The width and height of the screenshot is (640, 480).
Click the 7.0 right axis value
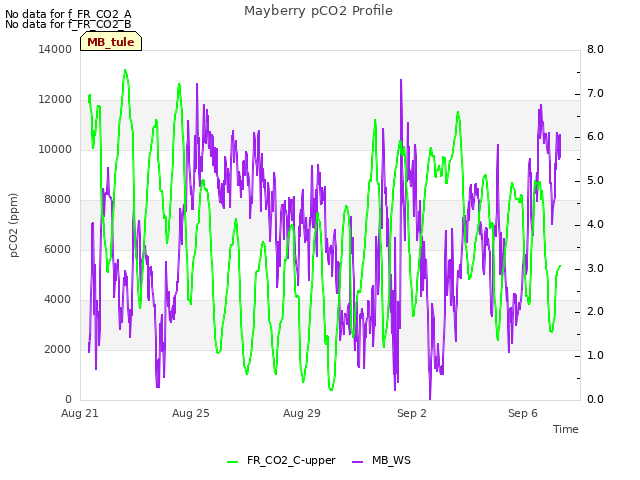click(596, 93)
